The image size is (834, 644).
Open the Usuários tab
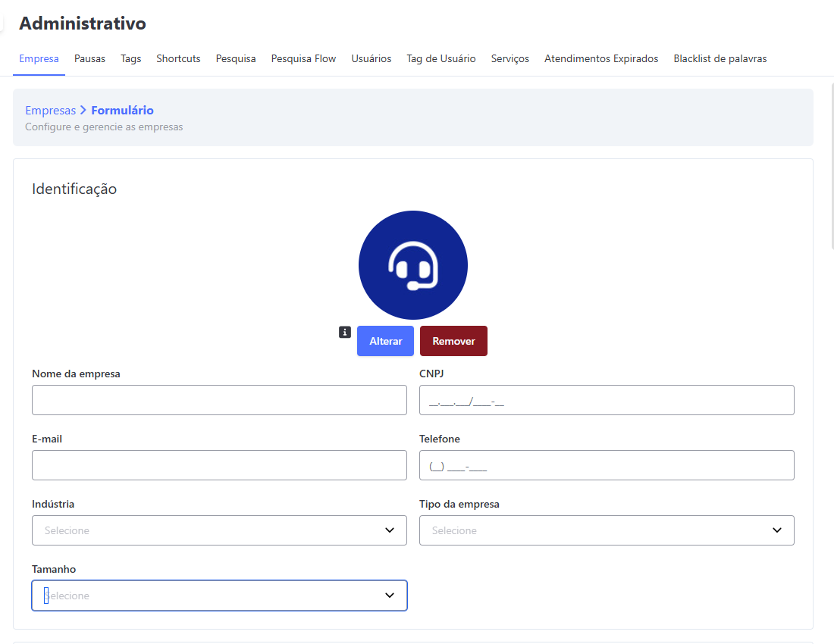tap(372, 58)
